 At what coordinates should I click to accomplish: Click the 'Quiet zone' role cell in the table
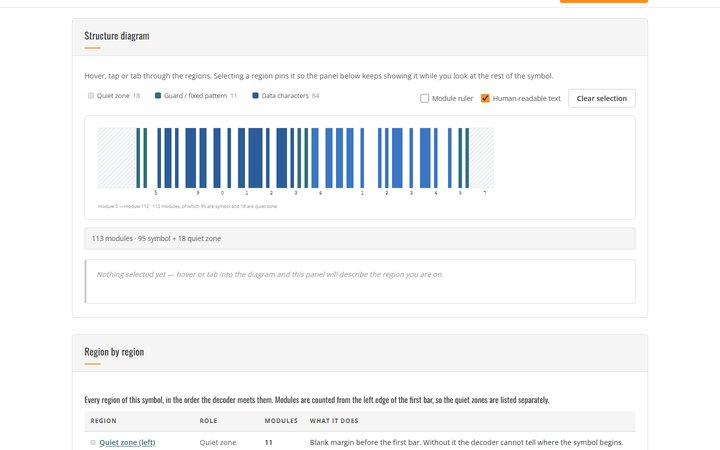point(218,442)
